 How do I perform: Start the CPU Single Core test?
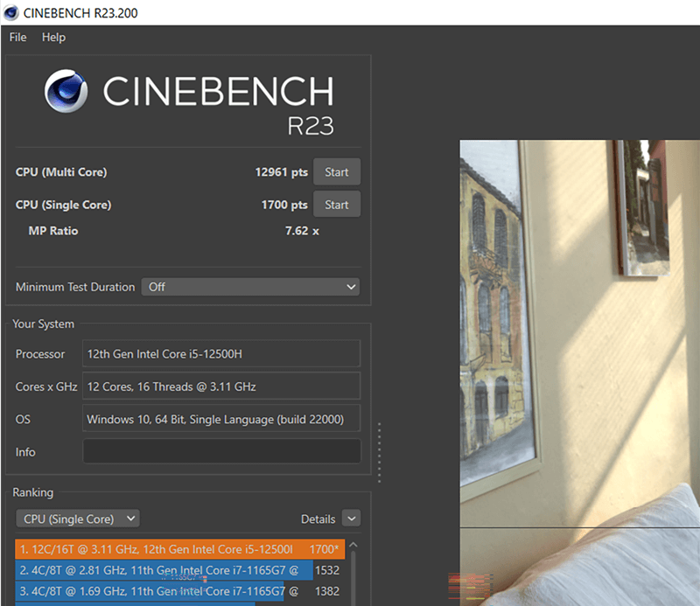(337, 205)
